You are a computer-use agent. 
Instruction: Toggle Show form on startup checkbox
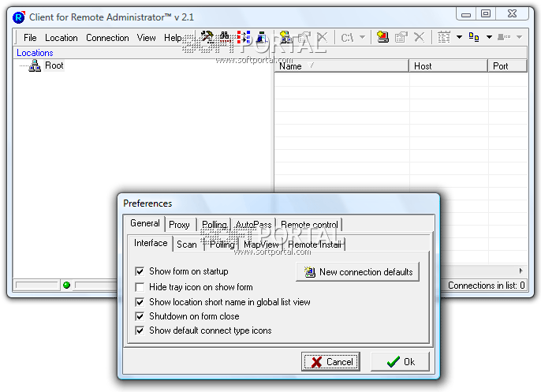140,271
